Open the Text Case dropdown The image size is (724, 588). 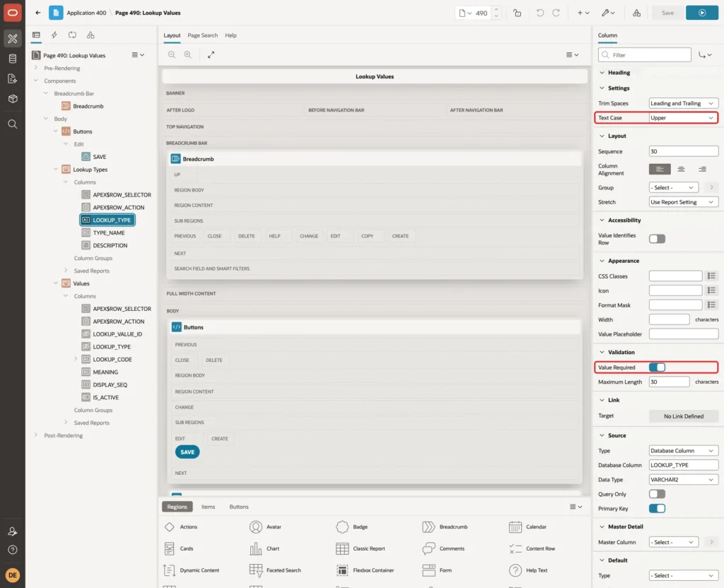(x=684, y=118)
